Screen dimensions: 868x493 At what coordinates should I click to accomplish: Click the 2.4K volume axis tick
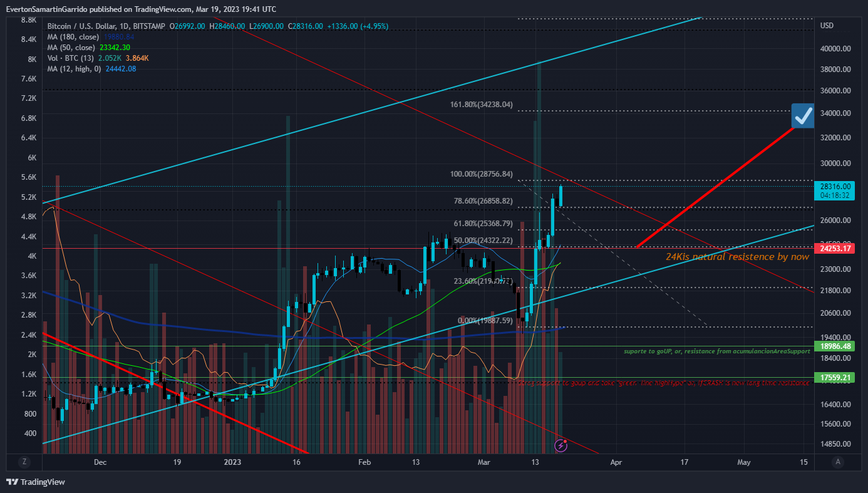point(28,335)
